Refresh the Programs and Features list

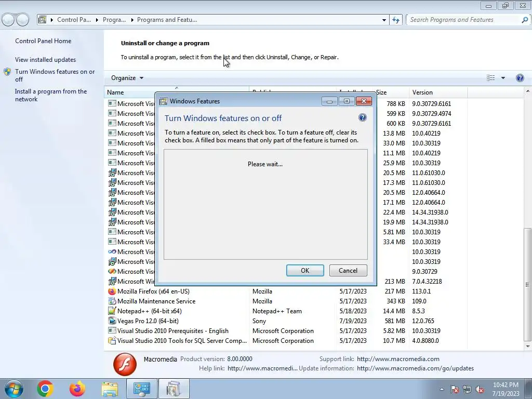click(x=395, y=20)
